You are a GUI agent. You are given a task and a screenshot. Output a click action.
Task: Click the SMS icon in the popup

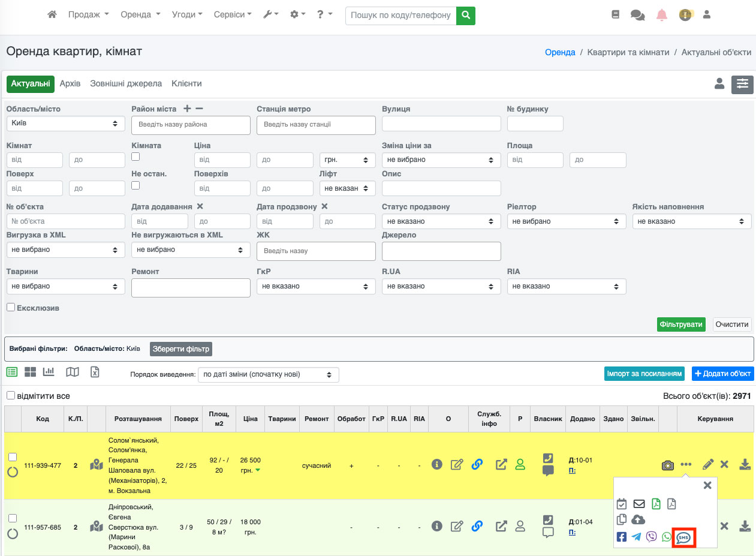pos(683,537)
